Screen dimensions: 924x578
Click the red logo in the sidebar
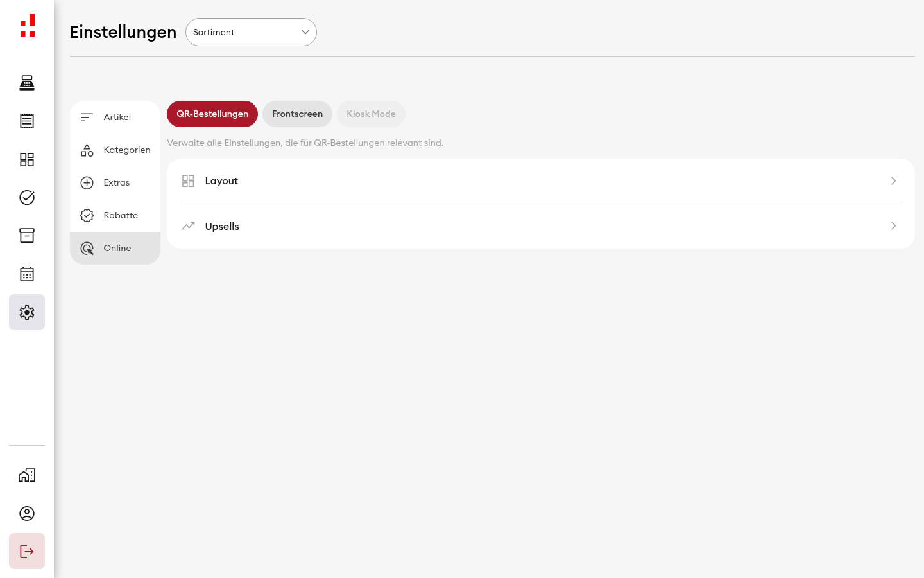[27, 26]
